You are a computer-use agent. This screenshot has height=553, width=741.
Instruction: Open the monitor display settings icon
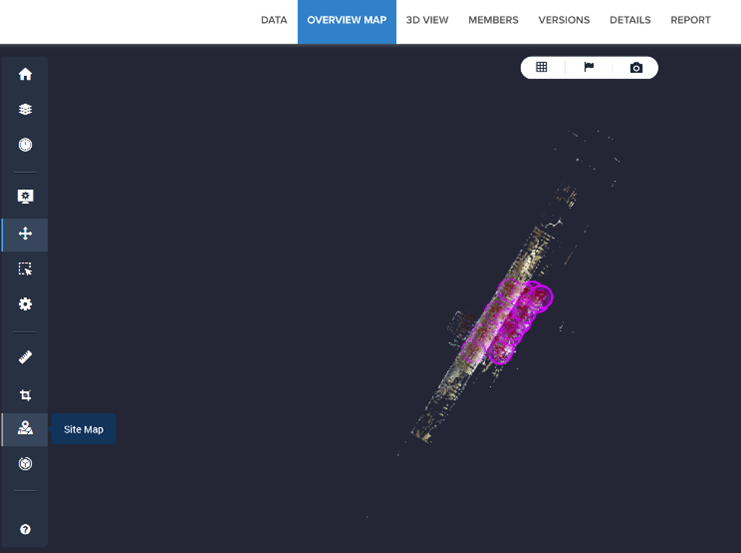pos(25,196)
